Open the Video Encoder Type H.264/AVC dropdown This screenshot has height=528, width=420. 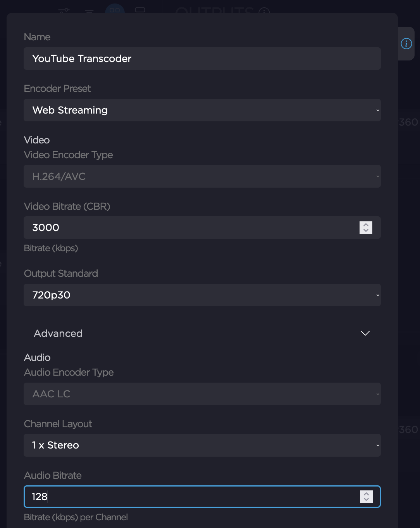tap(202, 176)
